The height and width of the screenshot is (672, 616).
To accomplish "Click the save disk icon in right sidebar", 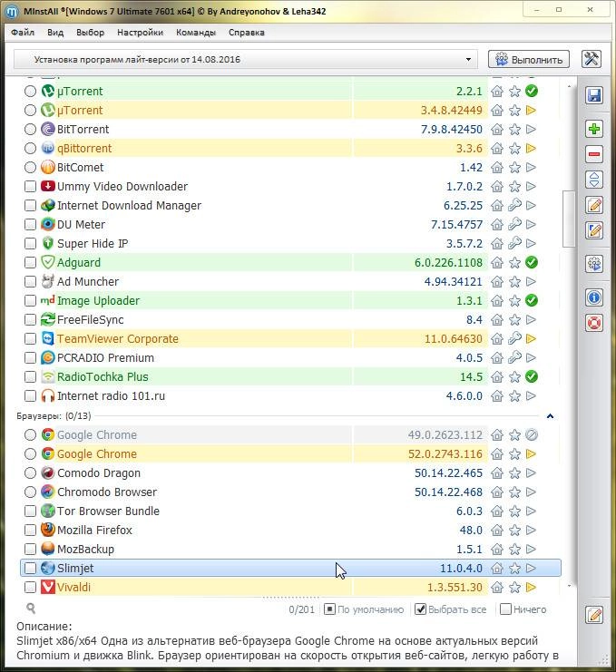I will coord(594,95).
